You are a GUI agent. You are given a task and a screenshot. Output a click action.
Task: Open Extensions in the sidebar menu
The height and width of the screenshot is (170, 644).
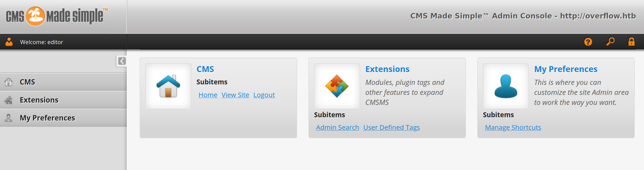click(39, 100)
